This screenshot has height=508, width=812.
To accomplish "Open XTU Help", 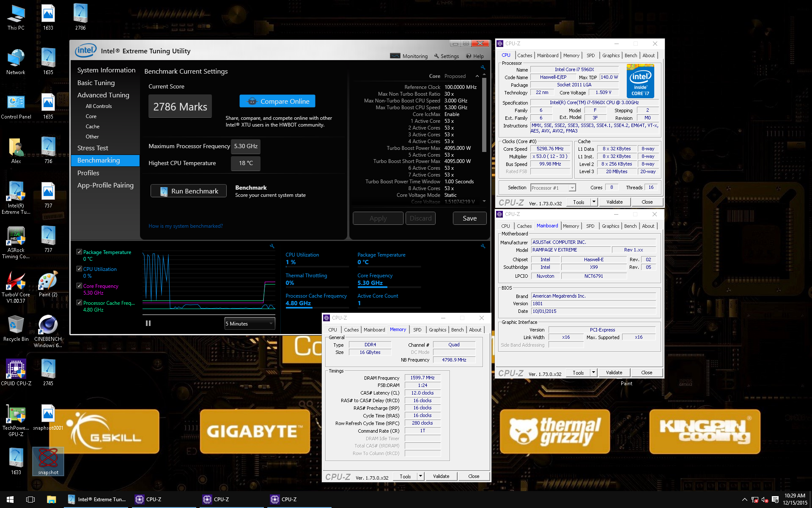I will coord(475,56).
